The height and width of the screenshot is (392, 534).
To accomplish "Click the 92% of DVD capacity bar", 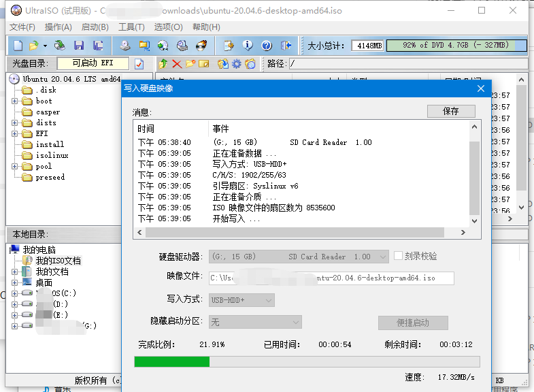I will [x=456, y=46].
